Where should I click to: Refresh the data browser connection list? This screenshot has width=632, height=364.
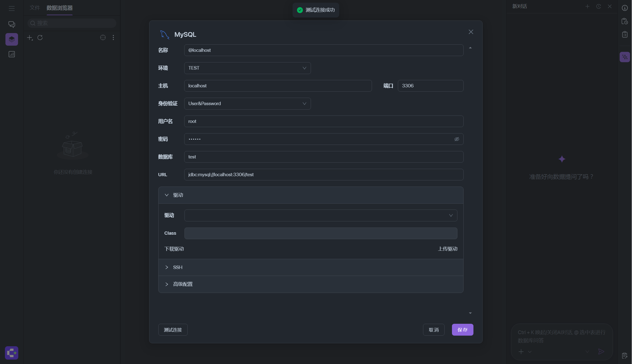(x=40, y=38)
